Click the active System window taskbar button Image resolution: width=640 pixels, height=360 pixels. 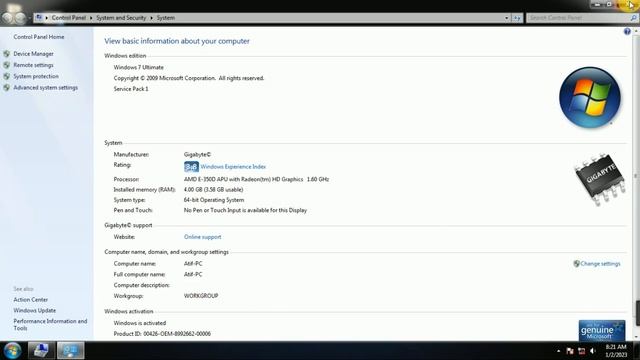coord(70,351)
